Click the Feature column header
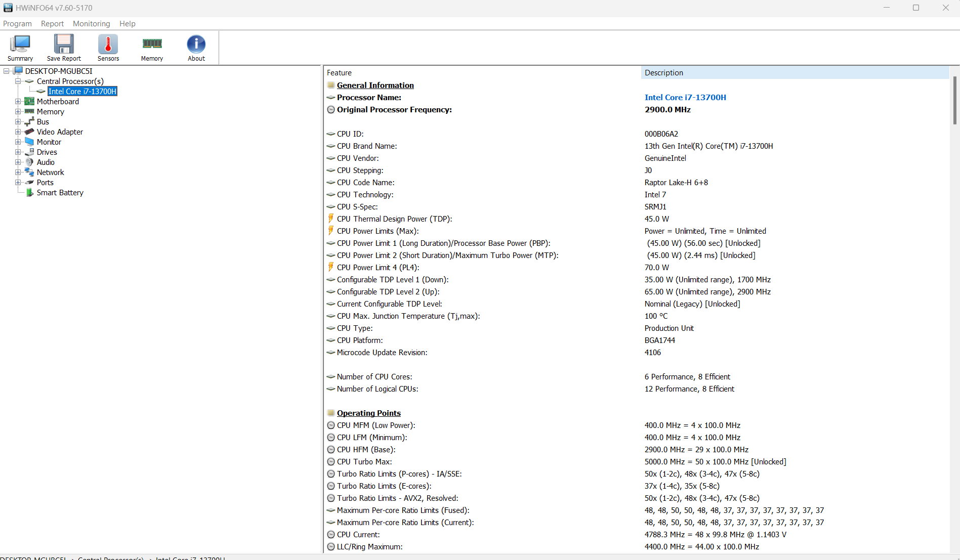Screen dimensions: 960x560 [482, 73]
